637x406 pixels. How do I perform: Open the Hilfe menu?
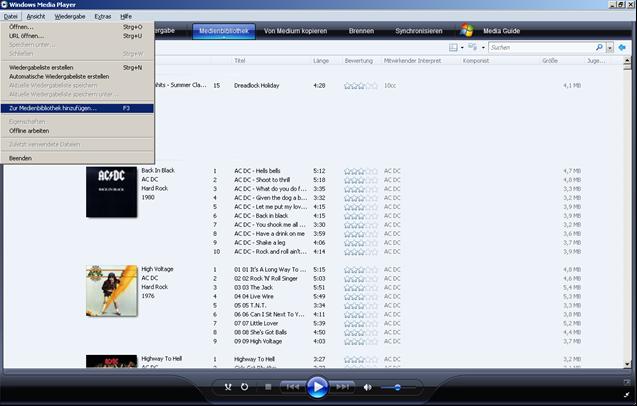tap(126, 16)
